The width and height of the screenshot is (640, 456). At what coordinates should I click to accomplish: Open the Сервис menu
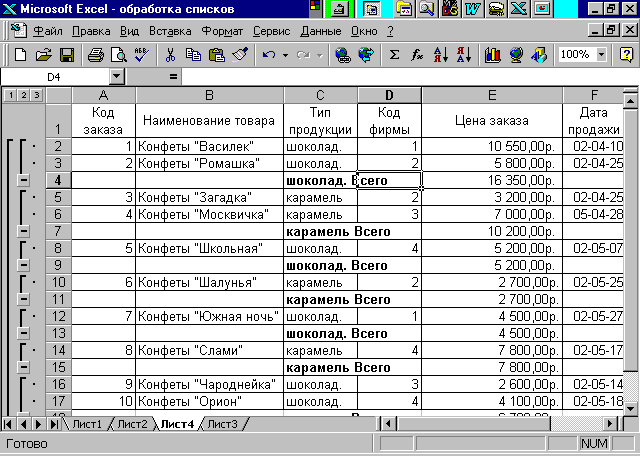click(271, 31)
